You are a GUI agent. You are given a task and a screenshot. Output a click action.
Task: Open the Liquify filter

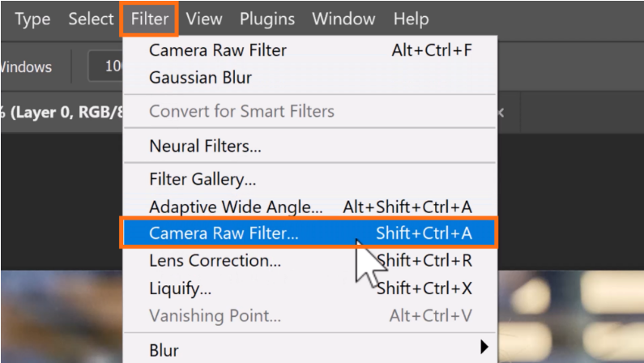tap(180, 288)
